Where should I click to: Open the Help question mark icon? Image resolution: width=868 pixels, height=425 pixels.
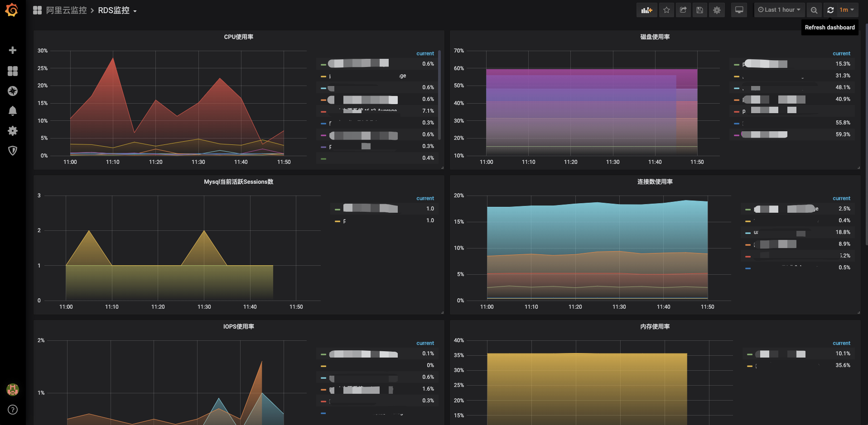click(13, 410)
